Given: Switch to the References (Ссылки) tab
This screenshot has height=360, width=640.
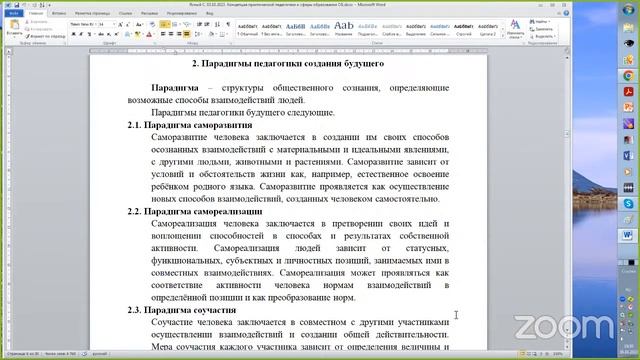Looking at the screenshot, I should coord(125,13).
